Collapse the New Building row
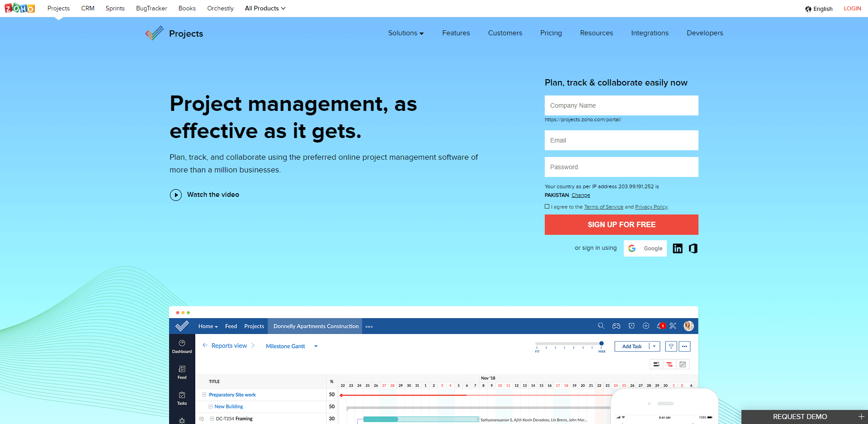 210,407
